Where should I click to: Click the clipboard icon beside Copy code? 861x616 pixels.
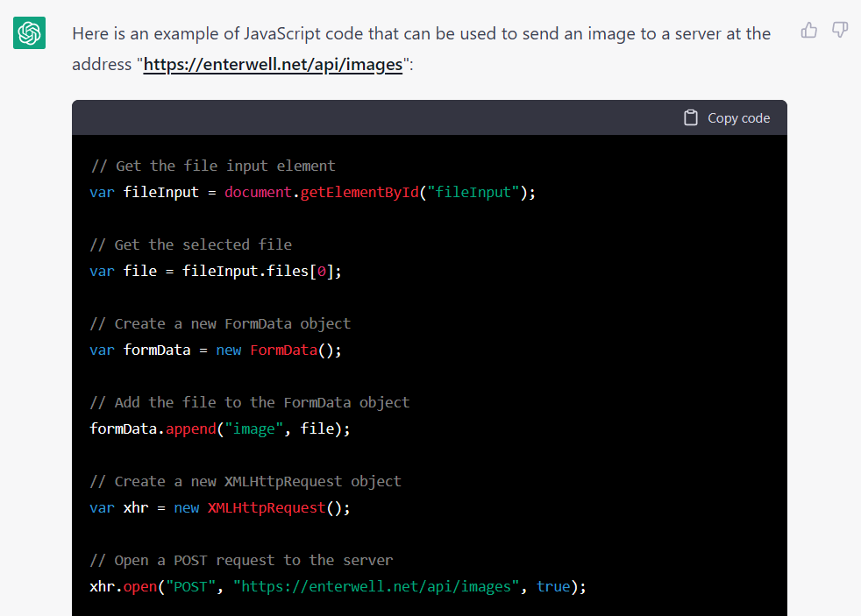coord(691,117)
